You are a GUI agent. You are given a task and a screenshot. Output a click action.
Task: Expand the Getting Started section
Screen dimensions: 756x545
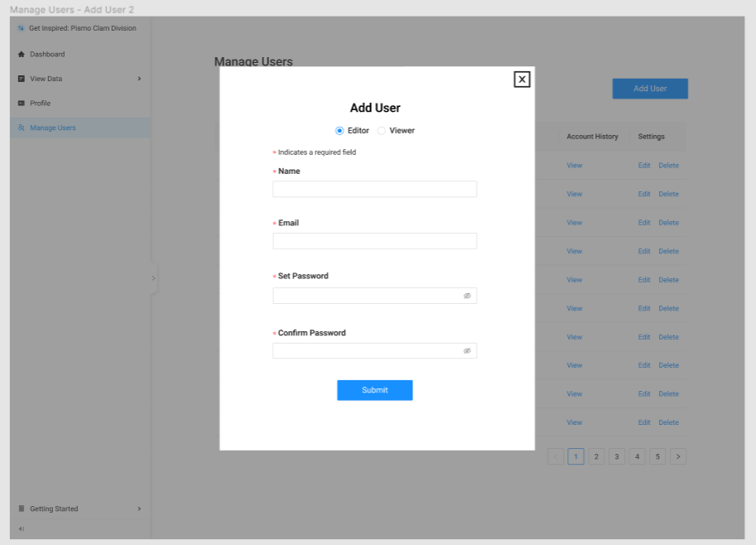point(141,509)
